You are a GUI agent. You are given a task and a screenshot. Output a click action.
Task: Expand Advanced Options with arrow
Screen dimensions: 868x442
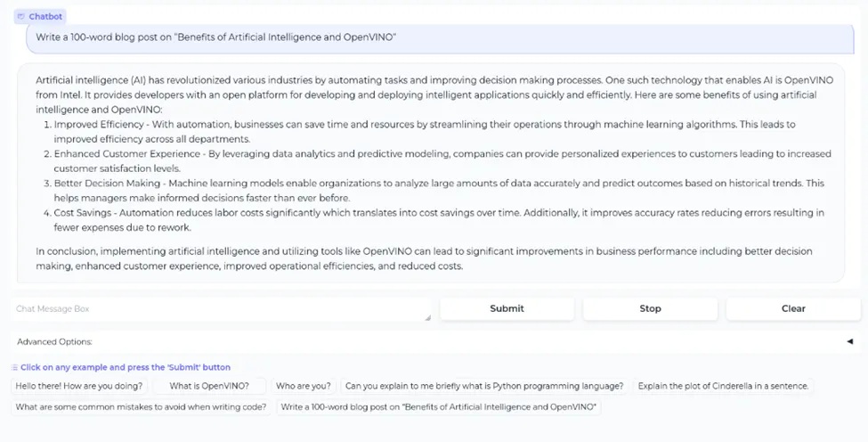(849, 341)
